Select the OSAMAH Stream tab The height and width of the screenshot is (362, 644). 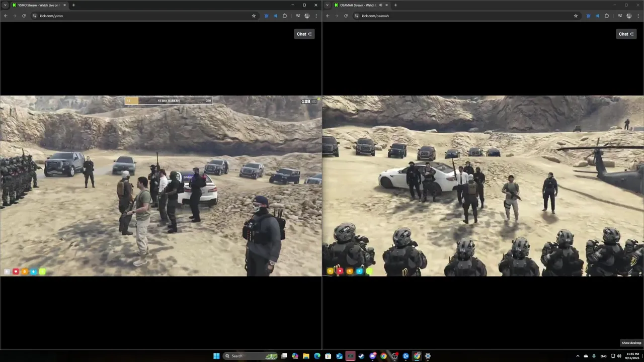click(361, 5)
